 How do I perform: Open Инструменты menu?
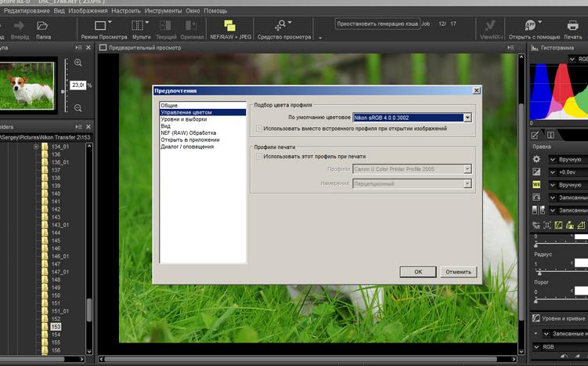pos(163,11)
